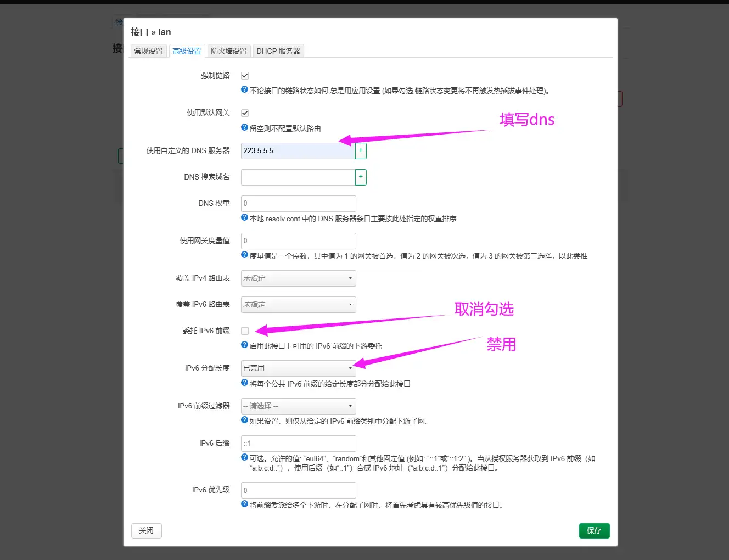Enable the 委托 IPv6 前缀 checkbox
Screen dimensions: 729x560
tap(244, 331)
